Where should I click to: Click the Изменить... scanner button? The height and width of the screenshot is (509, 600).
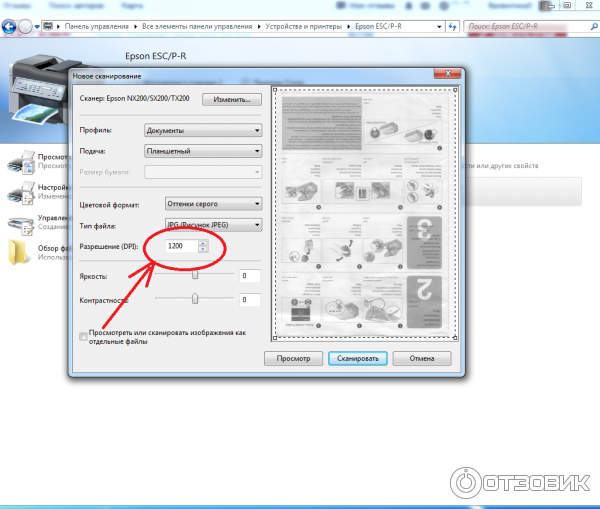(232, 100)
